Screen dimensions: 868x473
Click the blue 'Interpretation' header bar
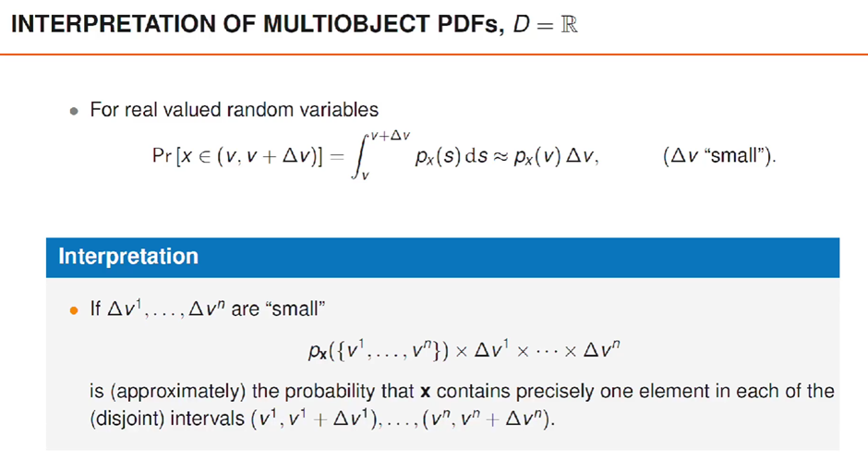(442, 256)
